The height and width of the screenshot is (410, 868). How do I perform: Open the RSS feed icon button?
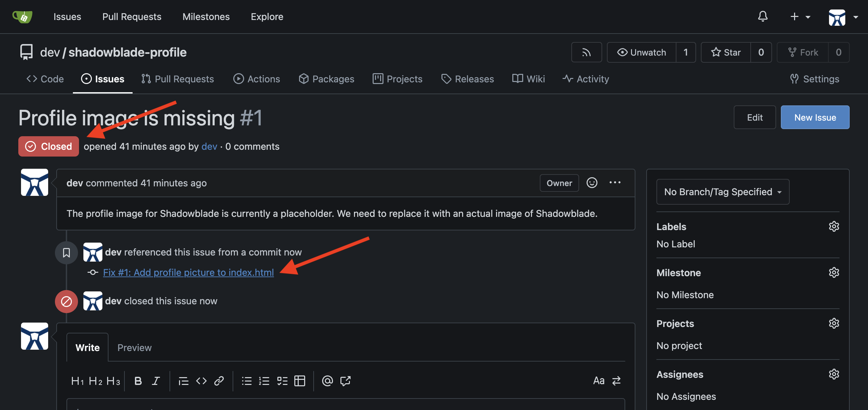tap(586, 52)
